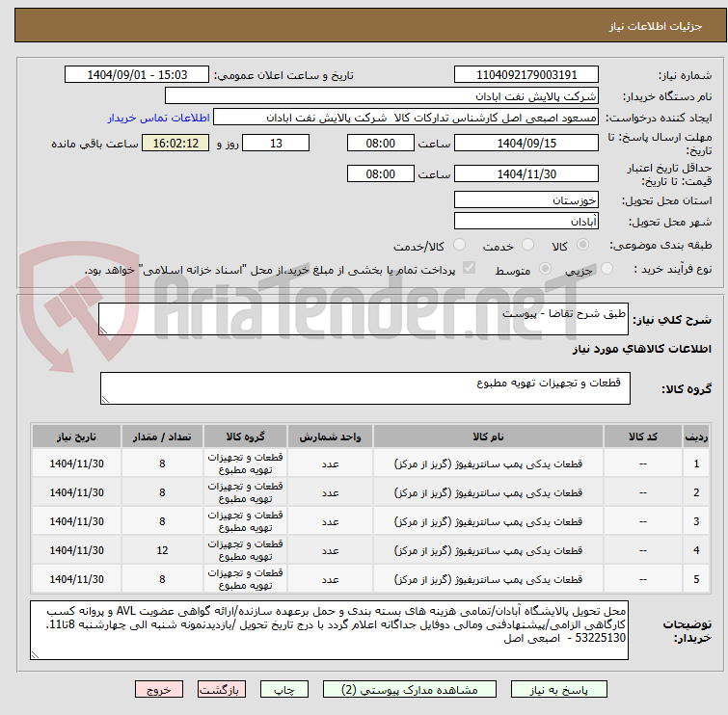The image size is (728, 715).
Task: Click resize handle of شرح کلی نیاز box
Action: click(103, 331)
